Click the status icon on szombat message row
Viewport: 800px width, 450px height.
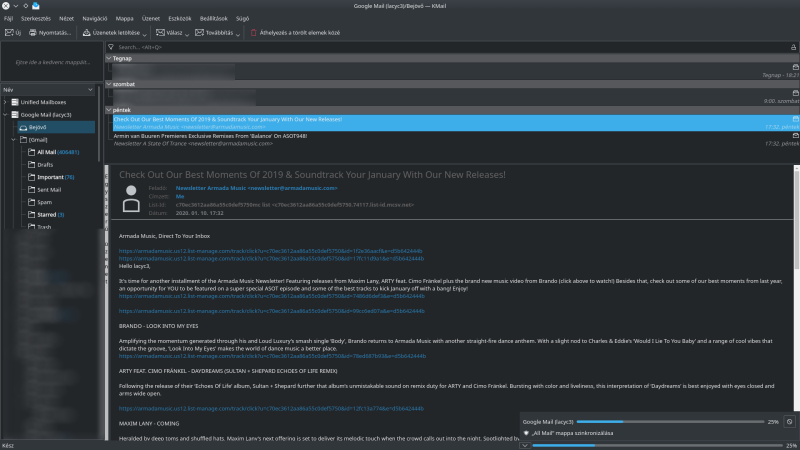coord(795,93)
